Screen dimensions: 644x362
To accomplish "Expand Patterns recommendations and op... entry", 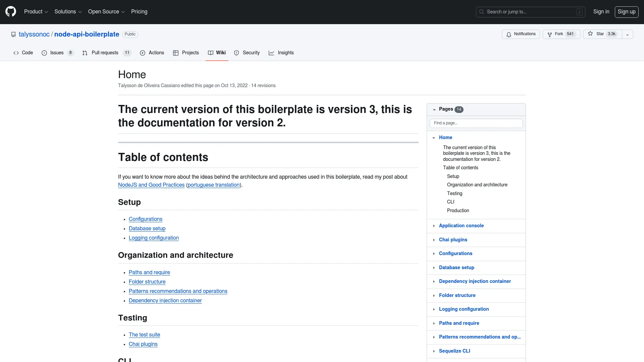I will point(434,337).
